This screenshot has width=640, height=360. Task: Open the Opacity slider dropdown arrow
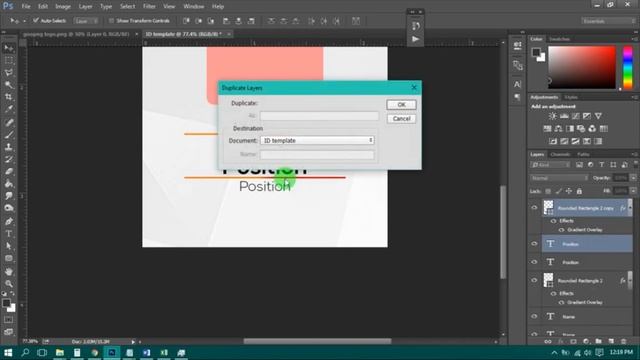click(633, 178)
